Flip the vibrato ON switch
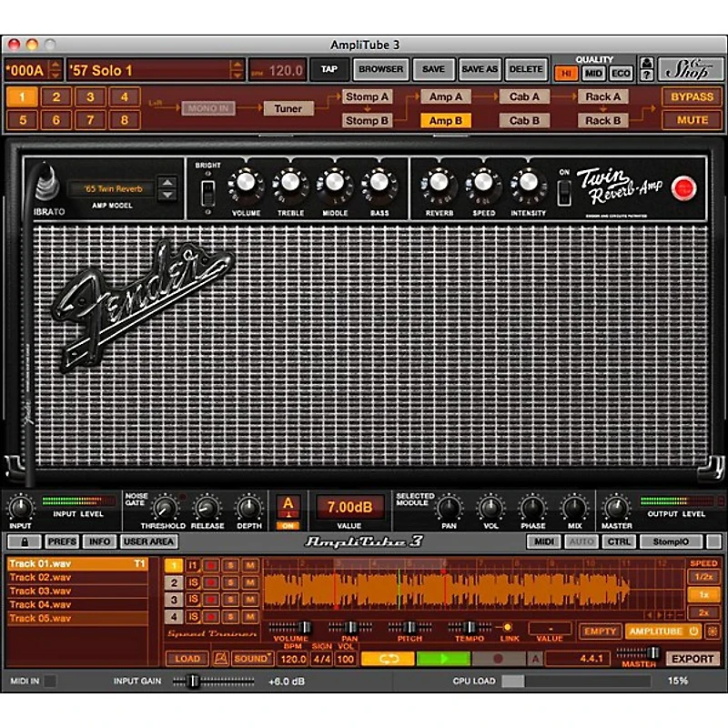Image resolution: width=728 pixels, height=728 pixels. (x=564, y=193)
